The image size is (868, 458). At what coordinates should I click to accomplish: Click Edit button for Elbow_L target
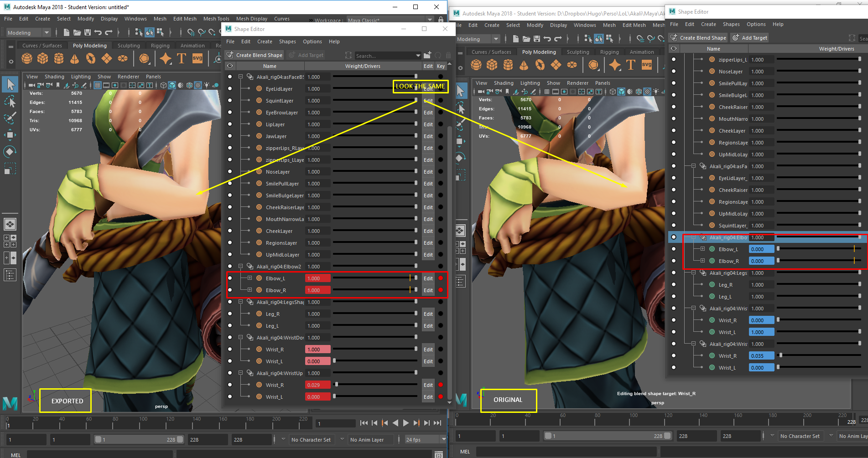coord(428,278)
